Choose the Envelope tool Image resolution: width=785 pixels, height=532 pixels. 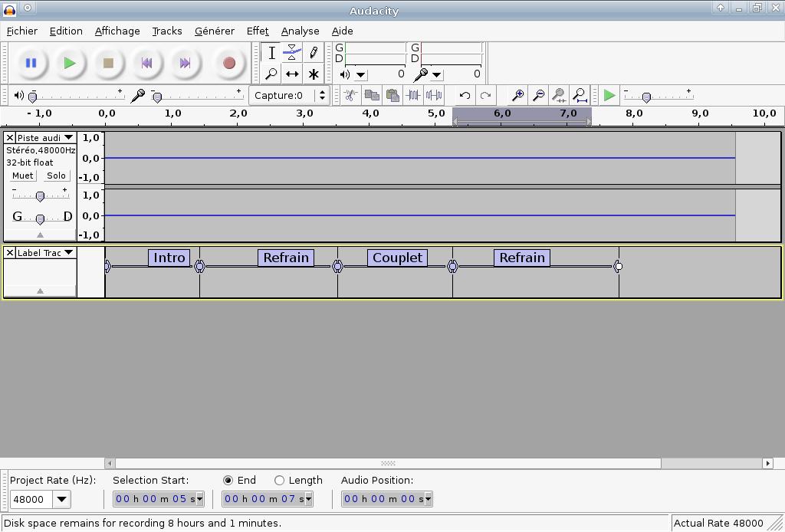pyautogui.click(x=292, y=53)
